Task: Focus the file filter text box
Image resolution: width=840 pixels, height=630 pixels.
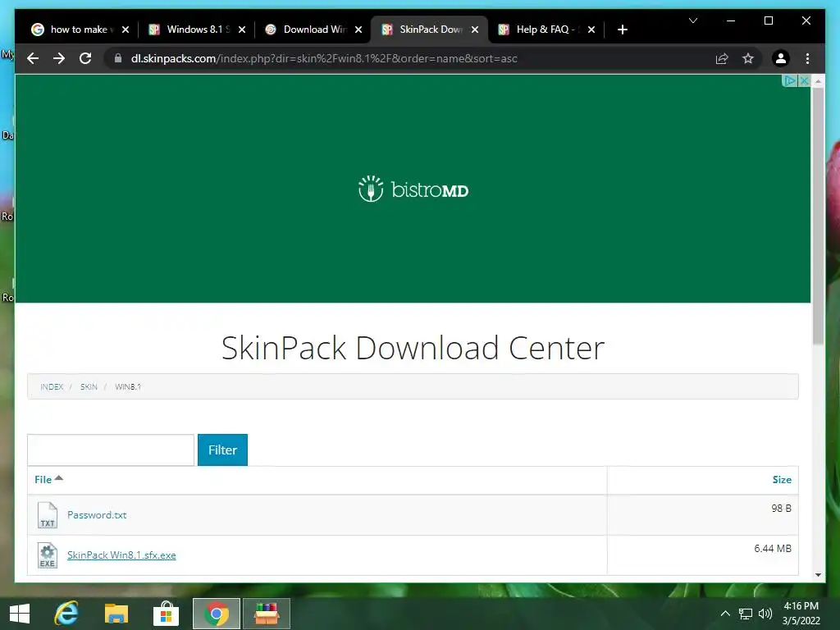Action: coord(111,450)
